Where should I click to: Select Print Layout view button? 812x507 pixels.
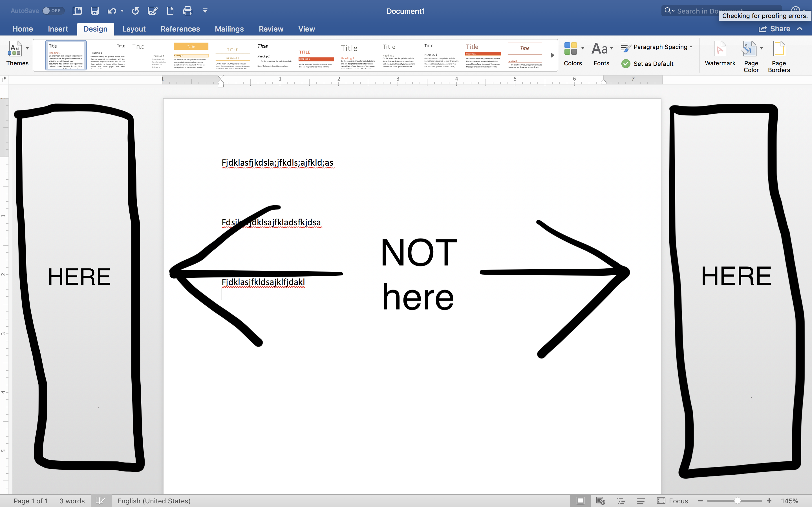pos(580,501)
